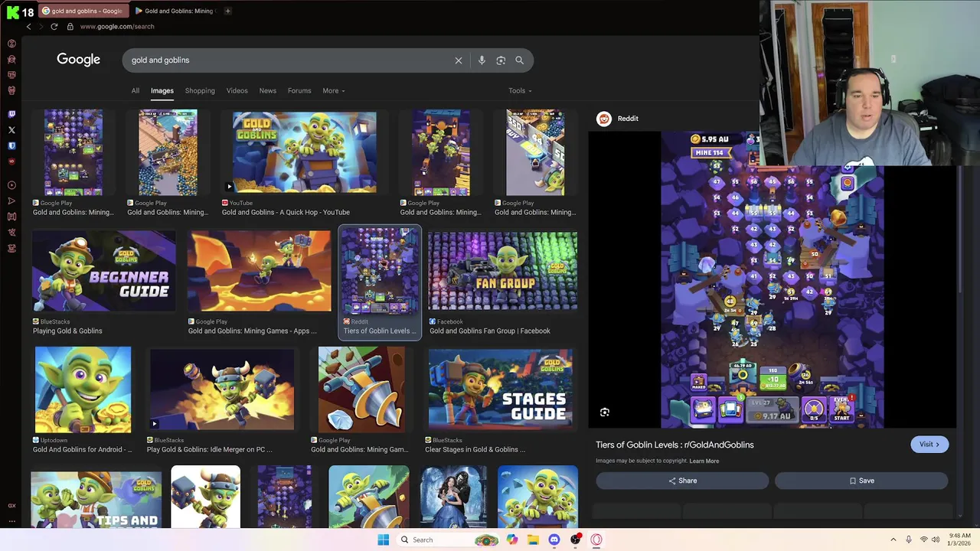980x551 pixels.
Task: Open the Learn More copyright link
Action: [704, 461]
